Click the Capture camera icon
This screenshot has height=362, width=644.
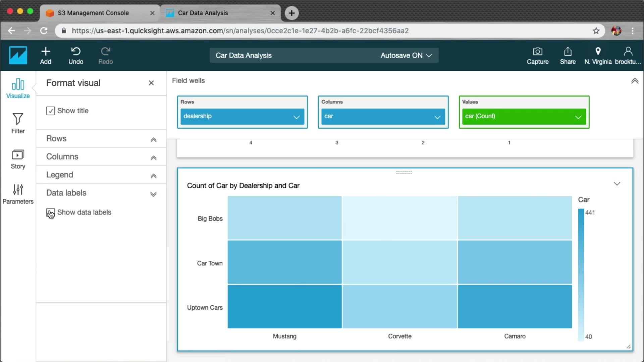537,52
